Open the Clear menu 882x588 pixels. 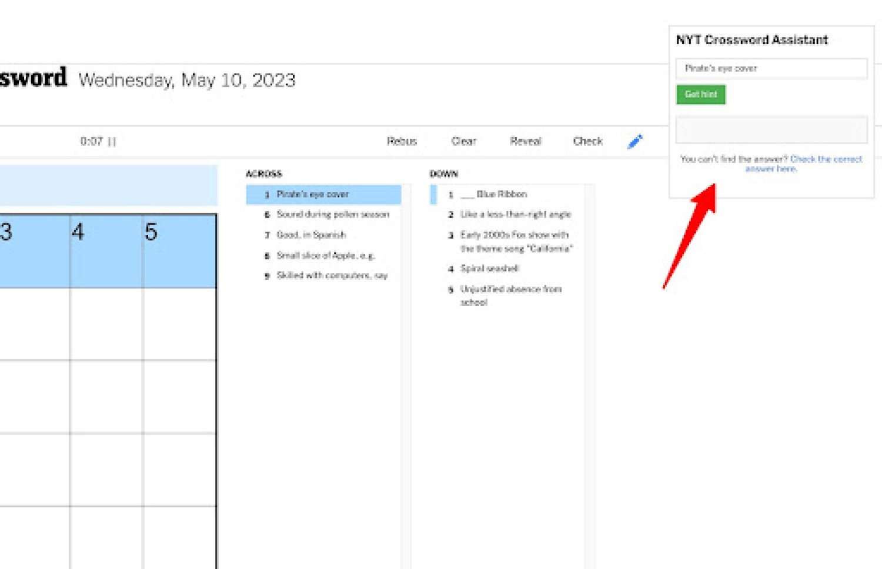[x=463, y=141]
